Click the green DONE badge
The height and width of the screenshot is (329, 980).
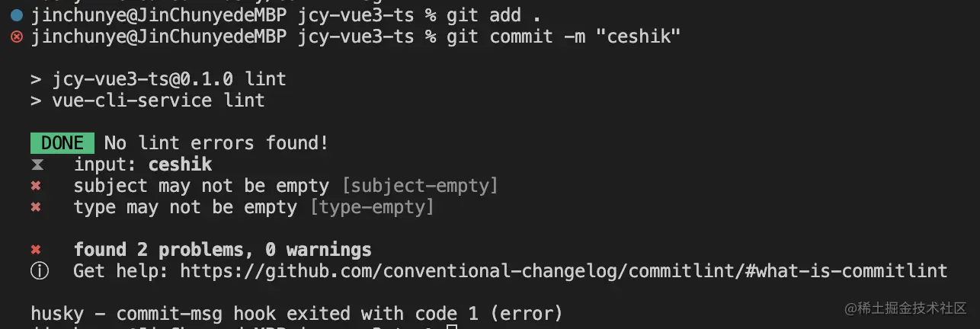click(62, 143)
